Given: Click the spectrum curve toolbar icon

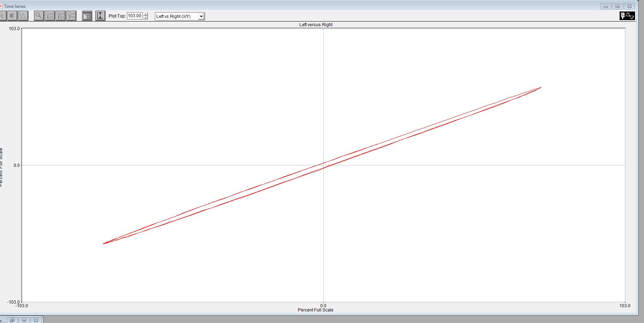Looking at the screenshot, I should coord(23,16).
